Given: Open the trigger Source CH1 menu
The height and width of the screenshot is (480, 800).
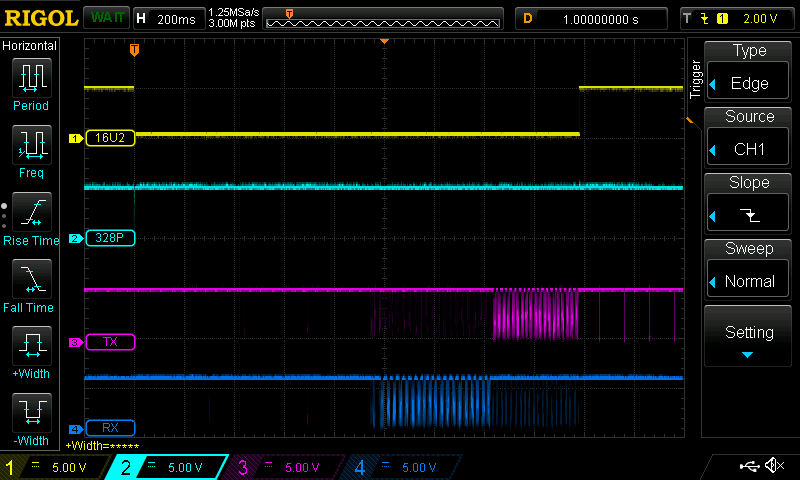Looking at the screenshot, I should (x=749, y=135).
